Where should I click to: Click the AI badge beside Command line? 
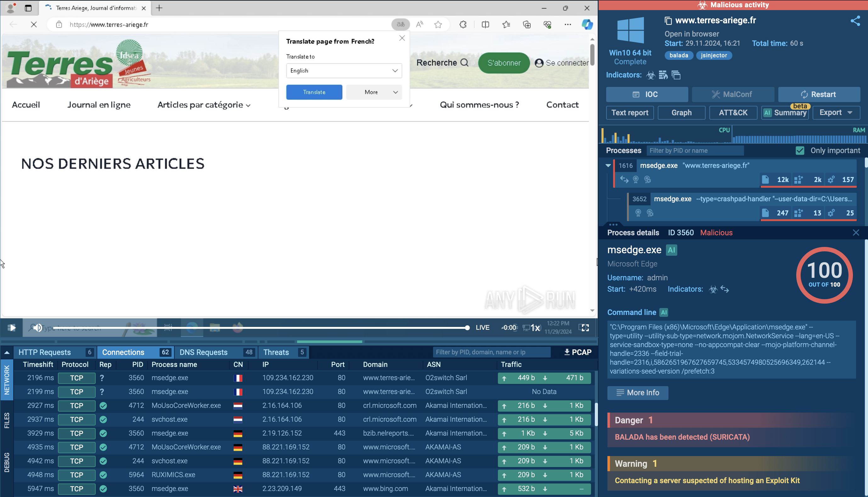(x=664, y=312)
